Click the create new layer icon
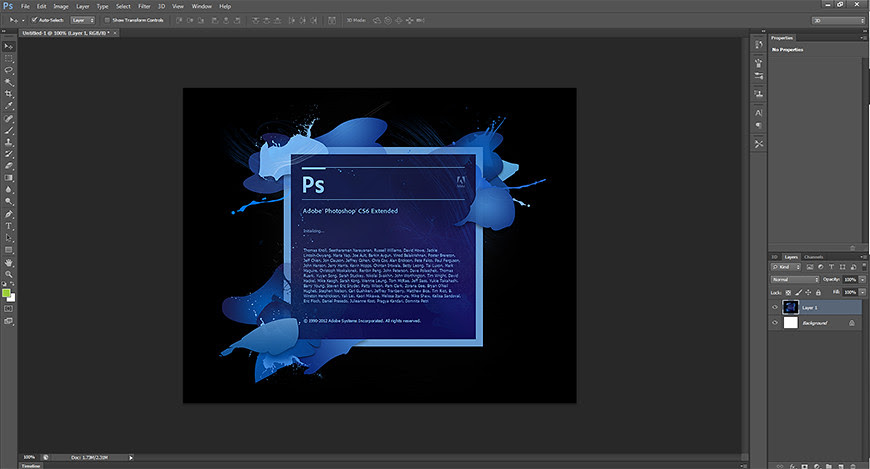 pyautogui.click(x=841, y=466)
